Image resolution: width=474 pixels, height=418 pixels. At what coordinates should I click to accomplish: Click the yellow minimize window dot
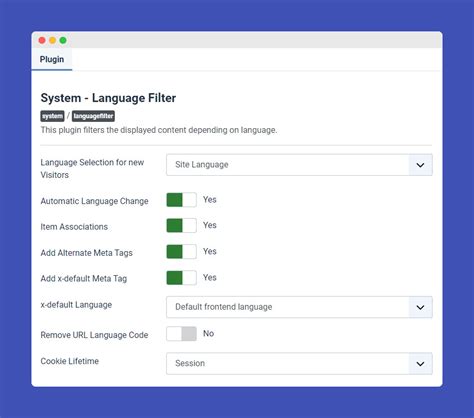[x=53, y=40]
